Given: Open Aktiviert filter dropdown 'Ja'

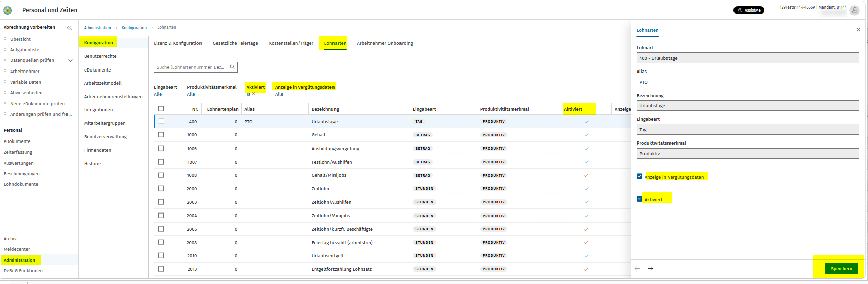Looking at the screenshot, I should 248,94.
